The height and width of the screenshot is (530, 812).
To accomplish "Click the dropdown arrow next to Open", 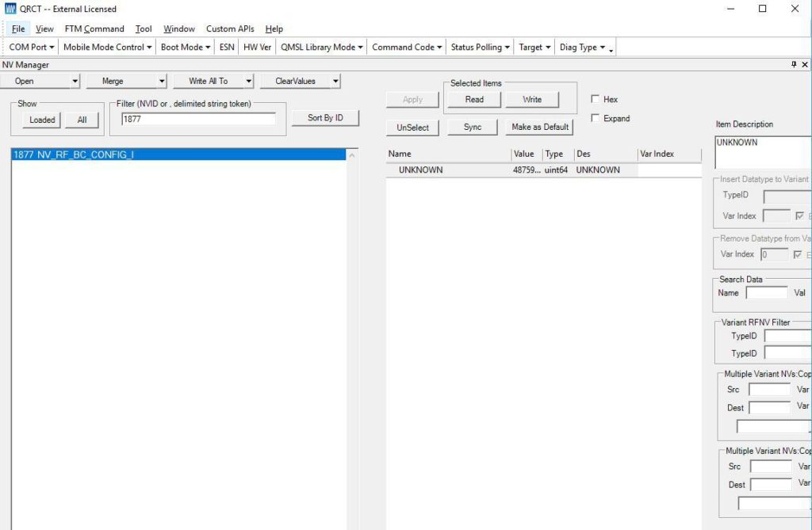I will (x=75, y=81).
